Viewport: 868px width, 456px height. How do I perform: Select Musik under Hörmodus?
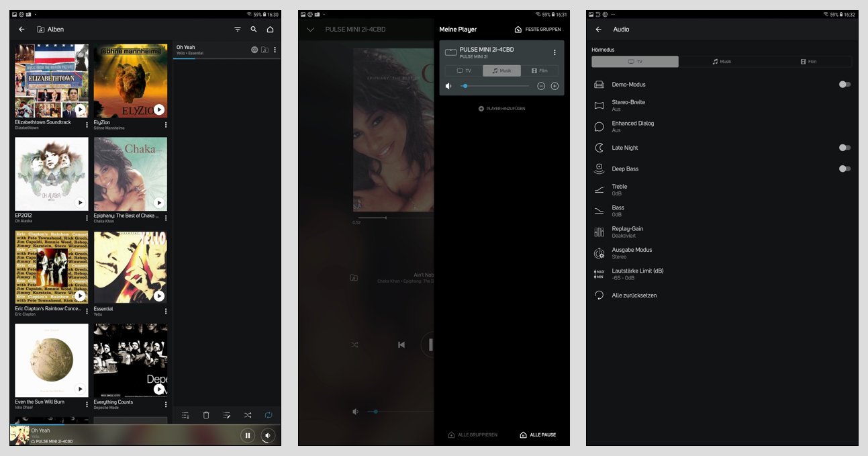(x=722, y=62)
